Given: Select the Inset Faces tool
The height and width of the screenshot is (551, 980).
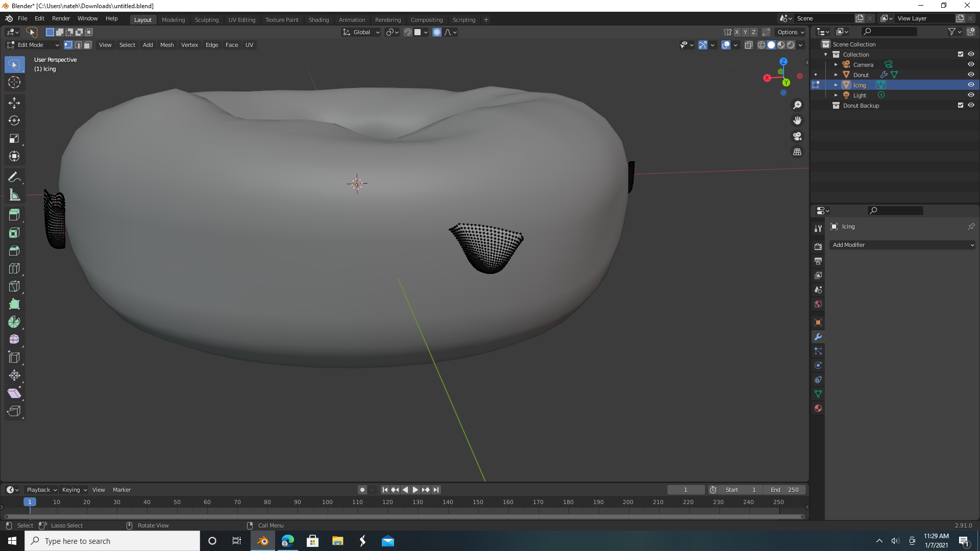Looking at the screenshot, I should (14, 233).
